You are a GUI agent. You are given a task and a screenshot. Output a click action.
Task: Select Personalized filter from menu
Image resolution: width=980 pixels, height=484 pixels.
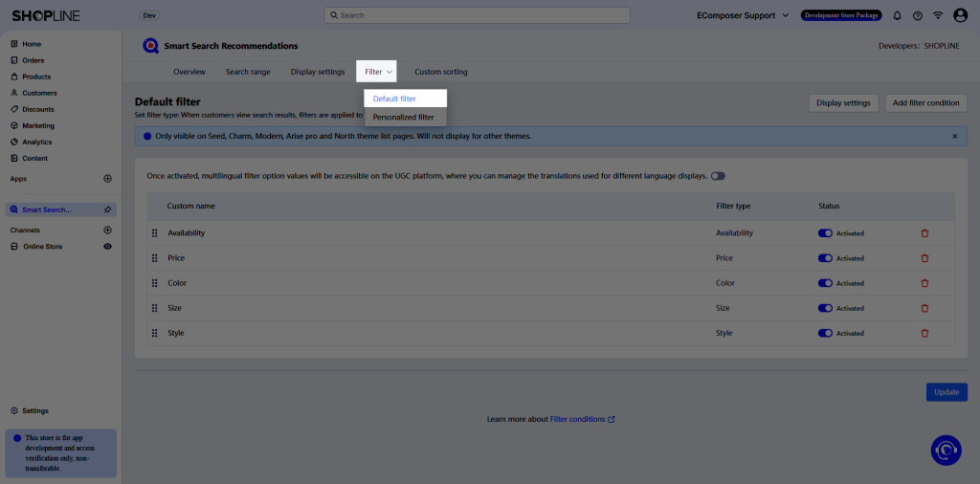point(403,118)
